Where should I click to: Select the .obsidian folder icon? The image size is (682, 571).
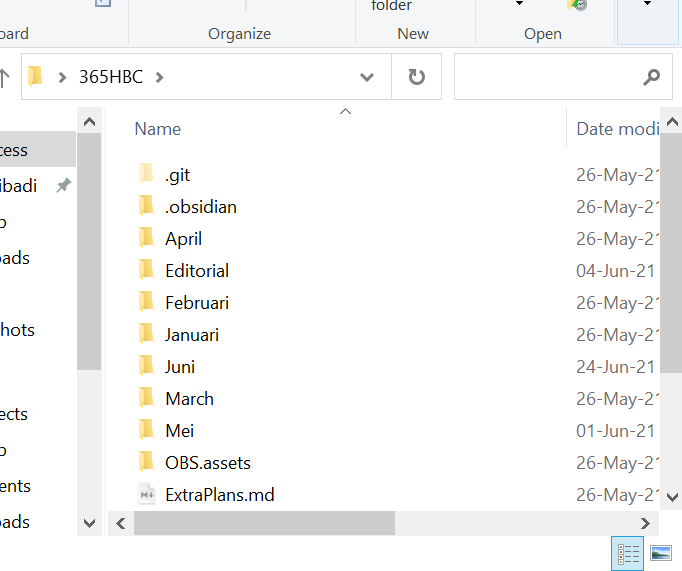coord(146,207)
